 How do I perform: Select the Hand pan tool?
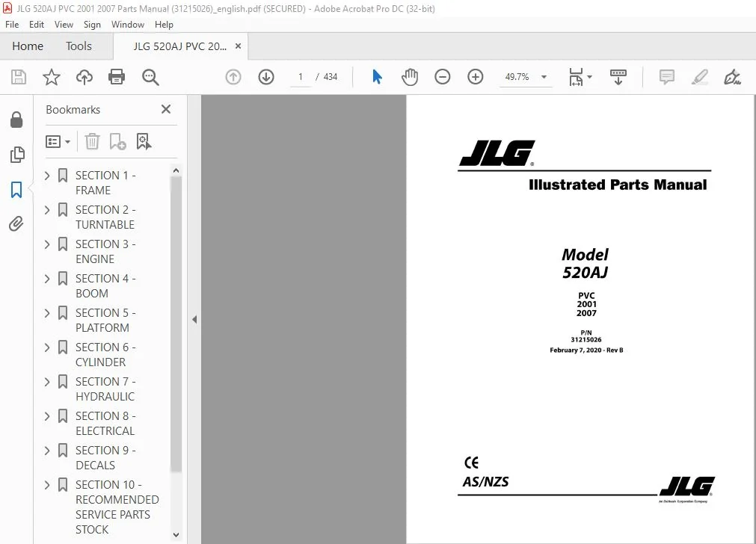pyautogui.click(x=409, y=77)
